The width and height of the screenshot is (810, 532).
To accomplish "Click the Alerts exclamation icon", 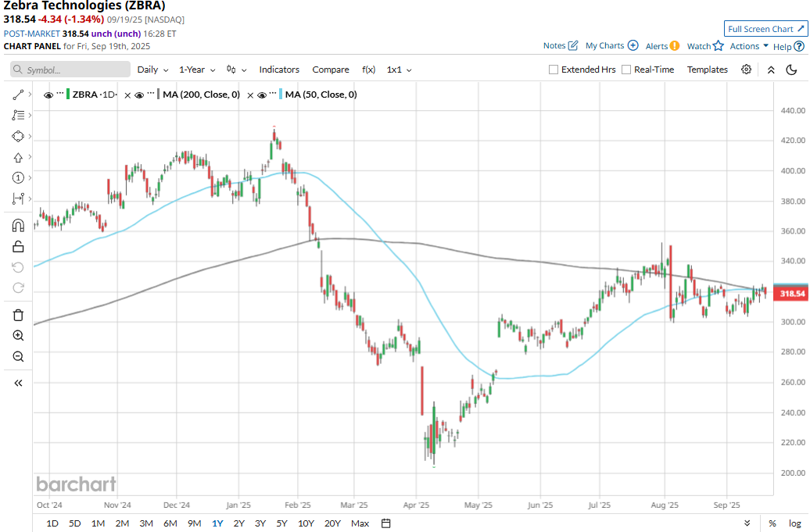I will [x=675, y=46].
